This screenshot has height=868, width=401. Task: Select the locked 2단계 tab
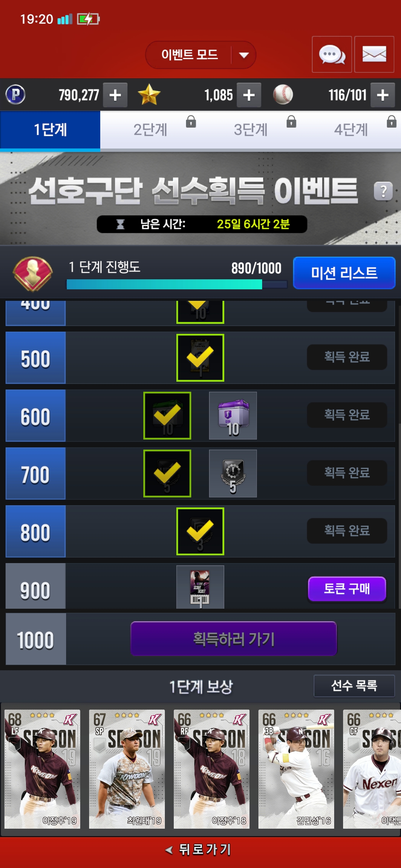click(150, 130)
